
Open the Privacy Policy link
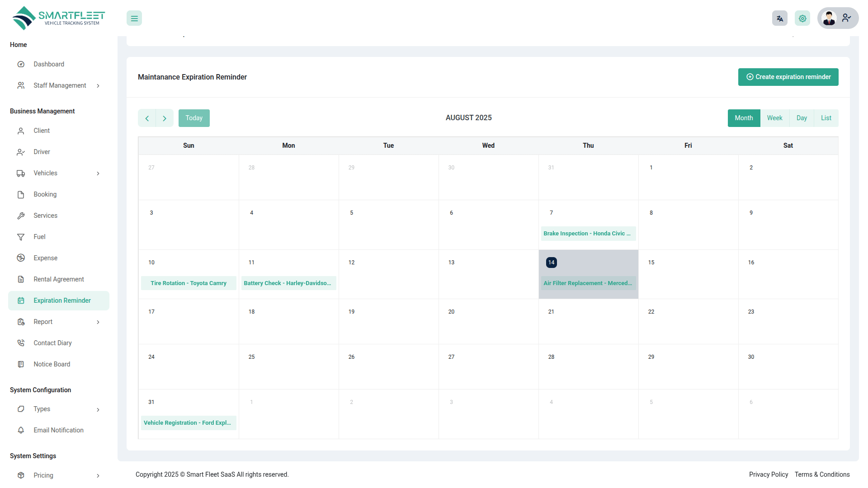(768, 474)
